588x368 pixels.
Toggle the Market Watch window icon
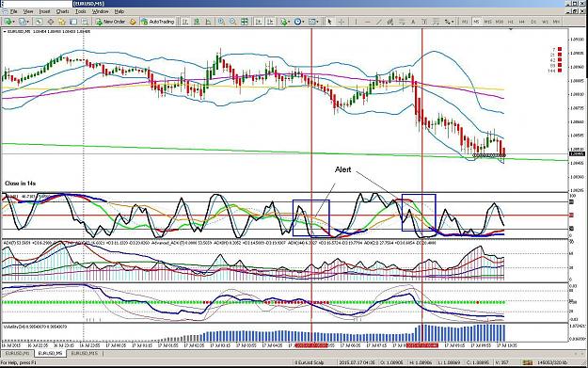[39, 22]
